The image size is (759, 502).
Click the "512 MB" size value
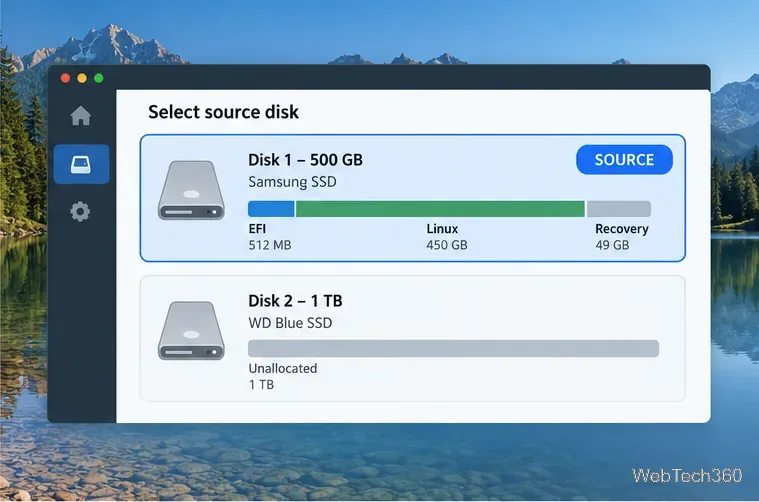coord(270,245)
